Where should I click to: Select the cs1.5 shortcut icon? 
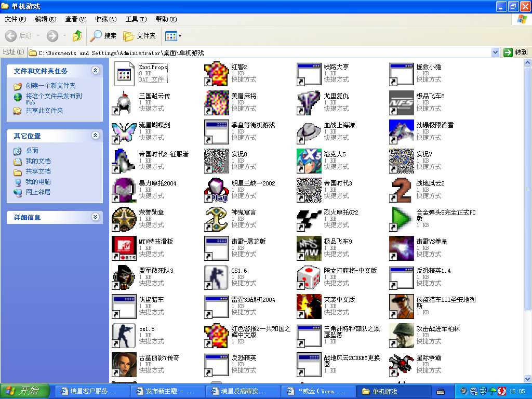tap(124, 336)
